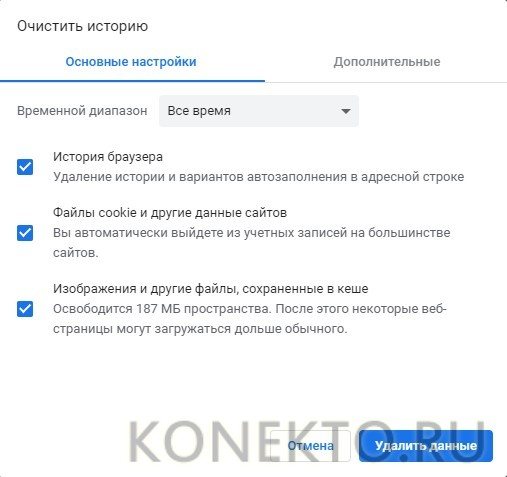Disable the cached images checkbox
The image size is (507, 477).
click(25, 309)
